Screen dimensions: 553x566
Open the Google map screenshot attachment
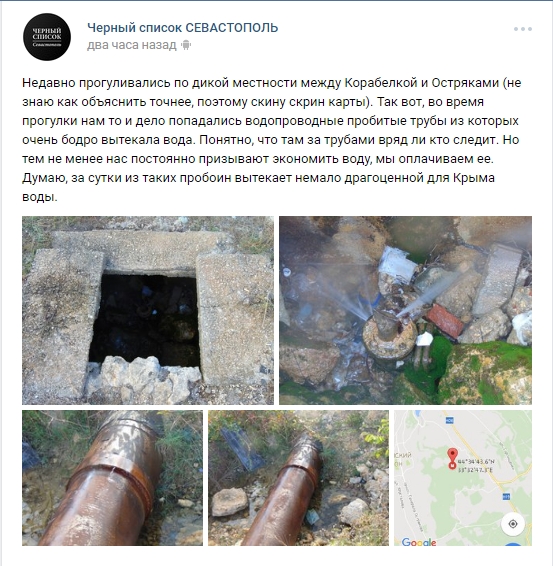(463, 478)
